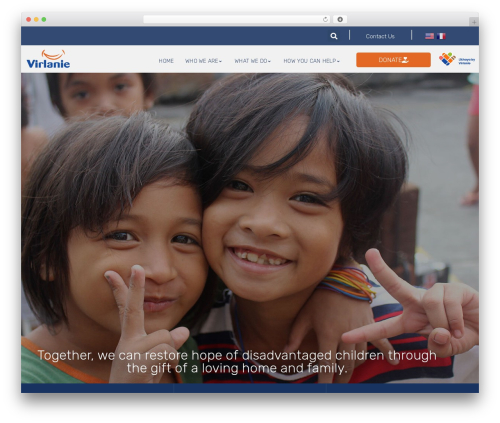Viewport: 500px width, 423px height.
Task: Expand the Who We Are menu
Action: (x=203, y=61)
